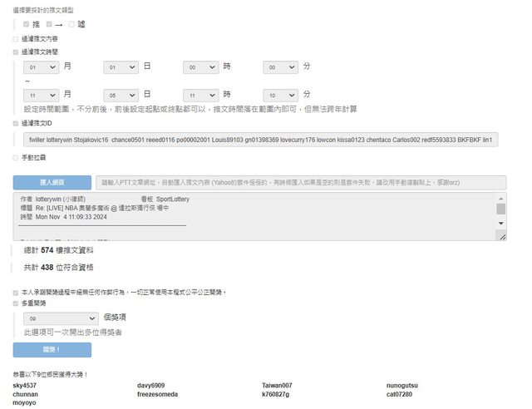Viewport: 532px width, 409px height.
Task: Open the number of prizes dropdown
Action: [62, 318]
